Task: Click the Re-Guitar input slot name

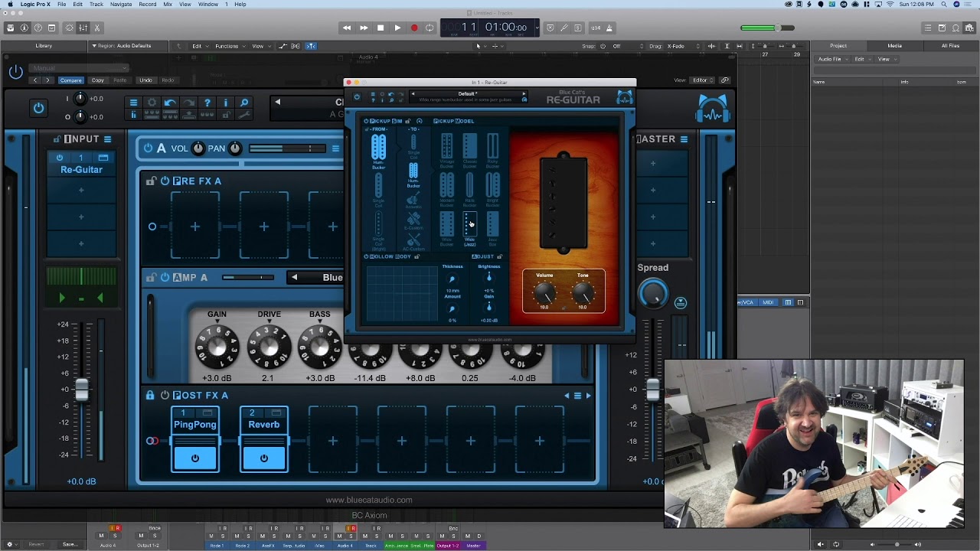Action: pos(81,170)
